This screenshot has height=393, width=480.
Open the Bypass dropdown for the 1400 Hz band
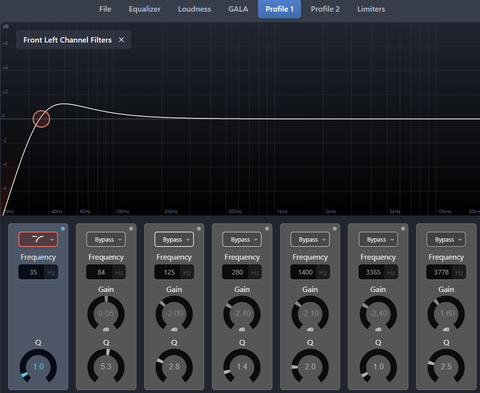(310, 239)
